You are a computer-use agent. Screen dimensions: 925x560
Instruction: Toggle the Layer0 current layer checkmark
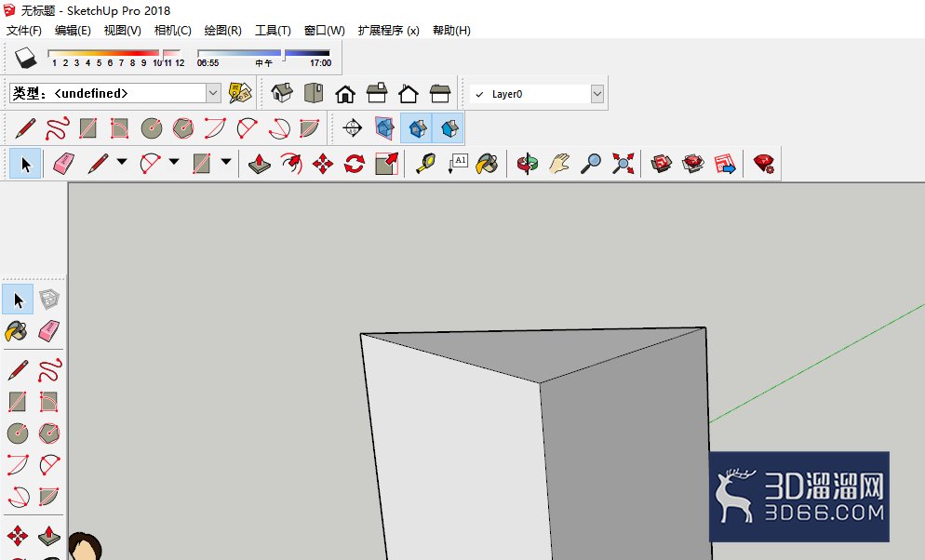(x=479, y=94)
